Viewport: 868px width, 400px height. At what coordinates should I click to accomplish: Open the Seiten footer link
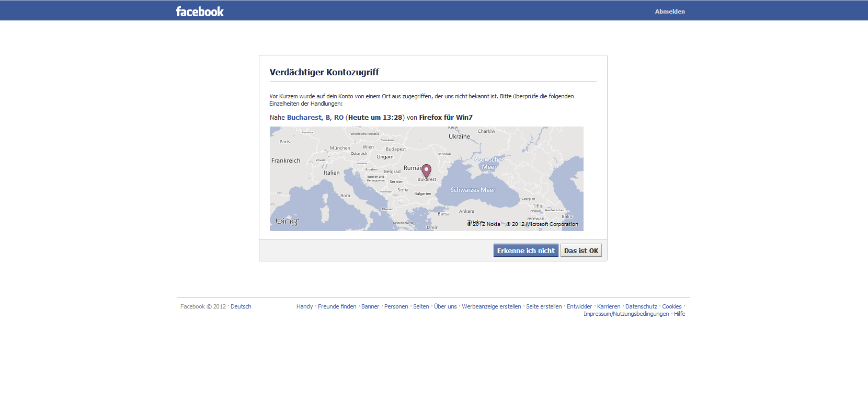click(421, 306)
